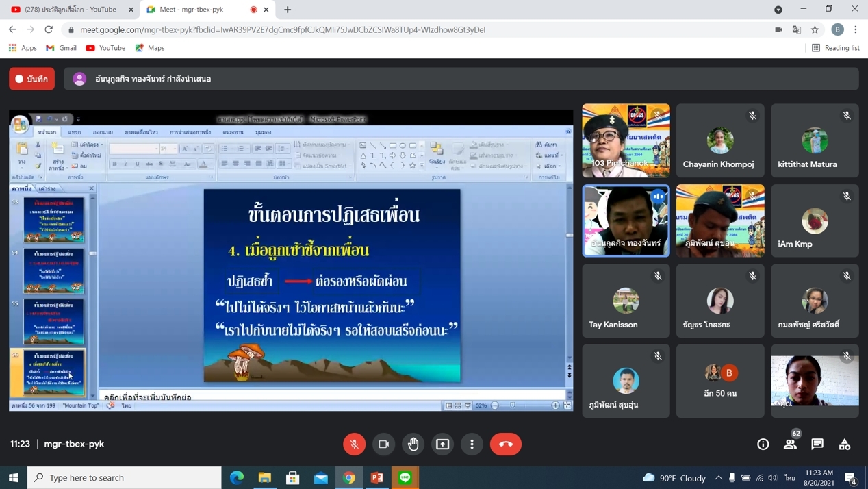The width and height of the screenshot is (868, 489).
Task: Click the red recording indicator button
Action: 32,79
